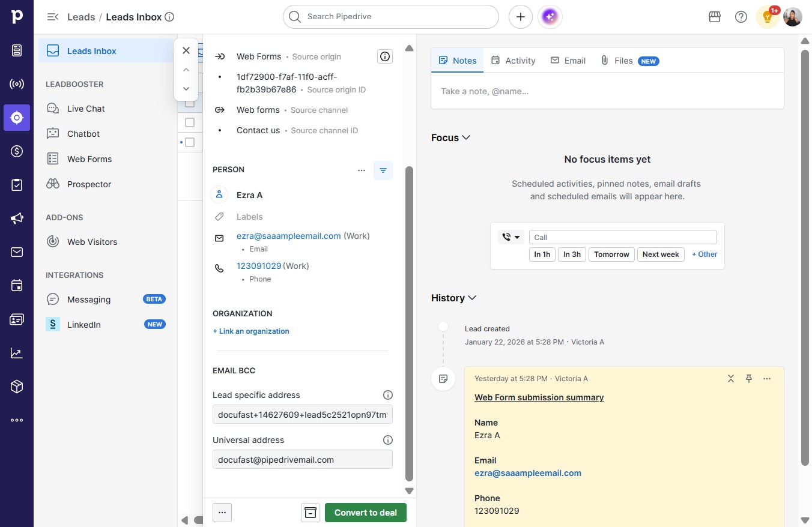
Task: Collapse the sidebar using the menu toggle icon
Action: (x=53, y=17)
